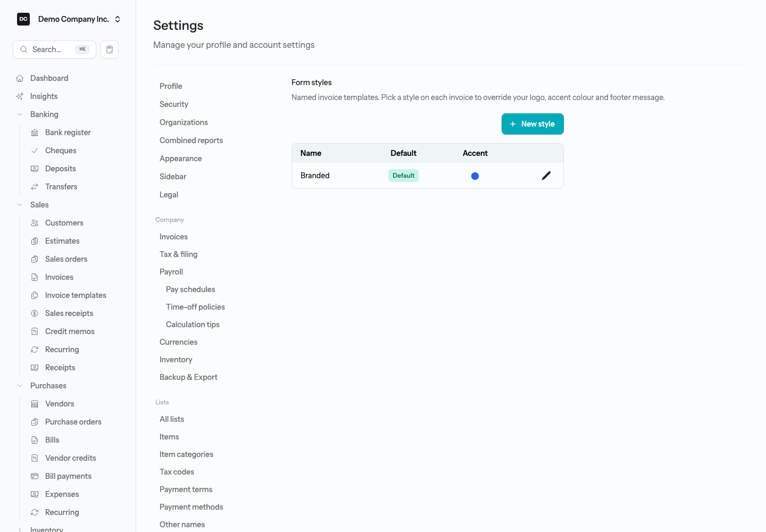The width and height of the screenshot is (766, 532).
Task: Click the Expenses icon in sidebar
Action: click(35, 494)
